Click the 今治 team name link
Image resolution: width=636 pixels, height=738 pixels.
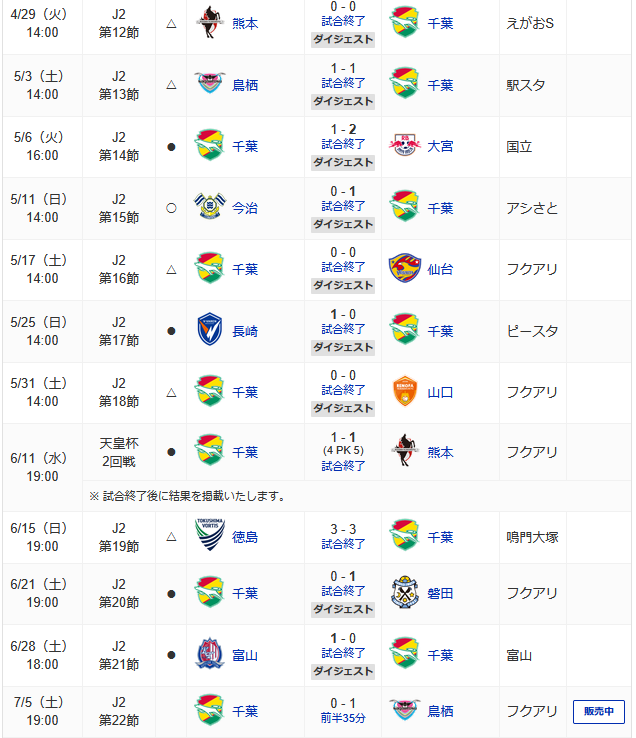(245, 208)
